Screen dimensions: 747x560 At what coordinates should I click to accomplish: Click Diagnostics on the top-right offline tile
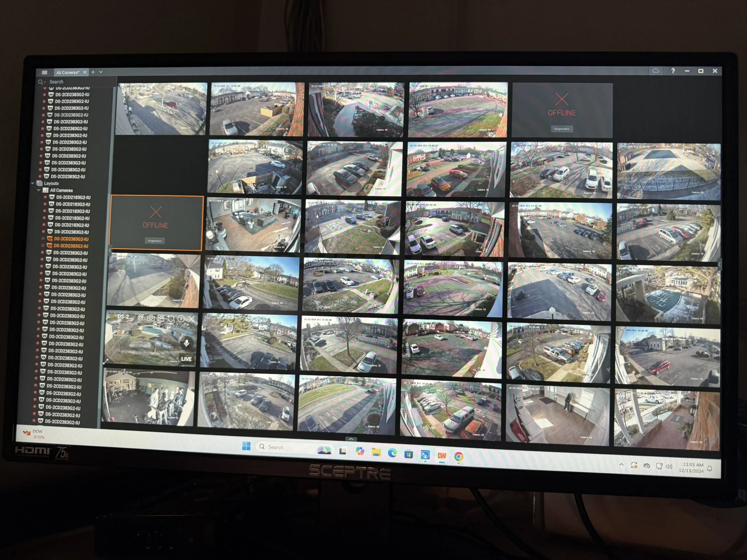[x=562, y=129]
